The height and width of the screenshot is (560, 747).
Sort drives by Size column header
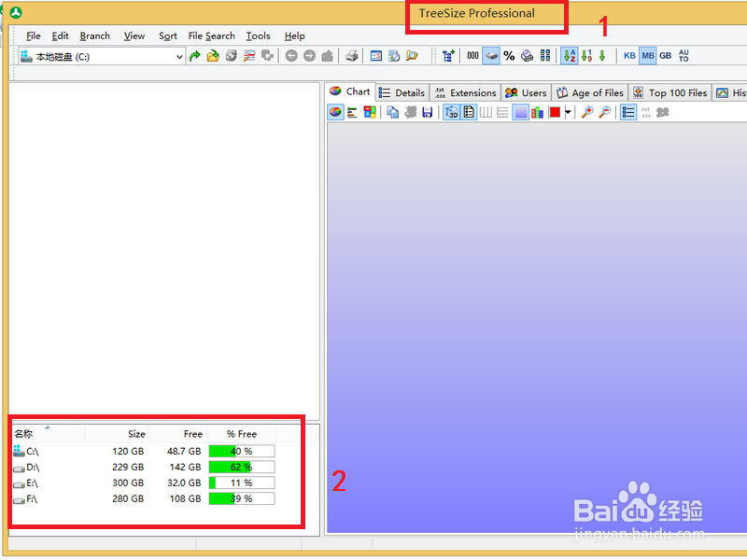118,434
